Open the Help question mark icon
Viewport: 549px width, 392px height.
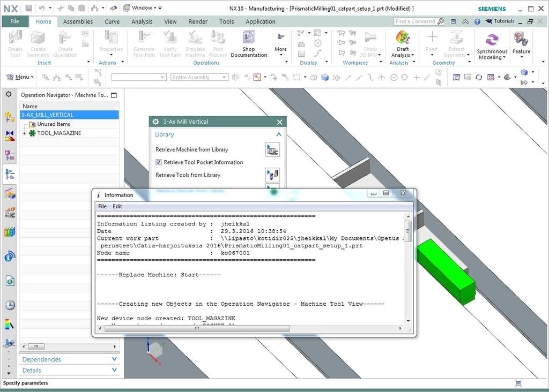pyautogui.click(x=477, y=21)
